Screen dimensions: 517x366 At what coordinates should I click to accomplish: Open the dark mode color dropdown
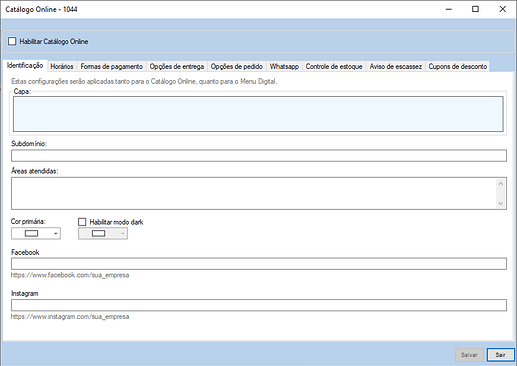pyautogui.click(x=103, y=234)
